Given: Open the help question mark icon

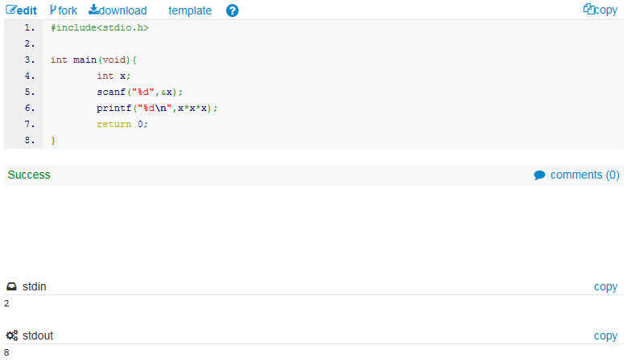Looking at the screenshot, I should 233,10.
